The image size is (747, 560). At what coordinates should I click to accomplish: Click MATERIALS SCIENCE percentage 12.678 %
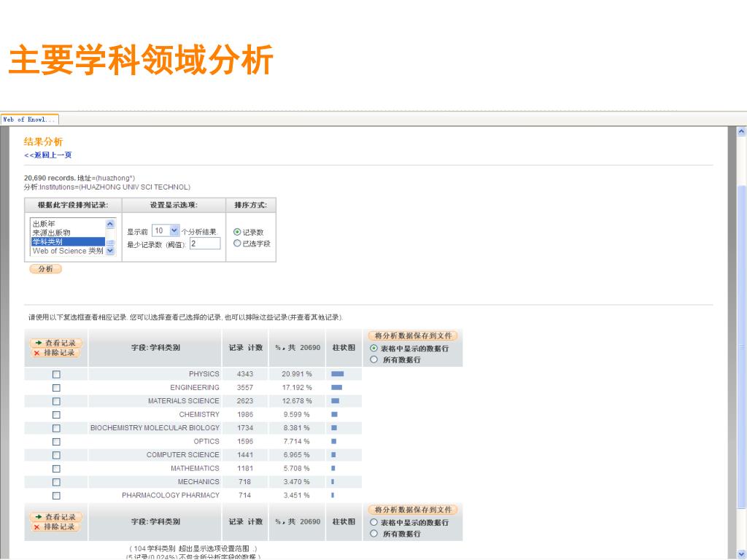pyautogui.click(x=296, y=402)
